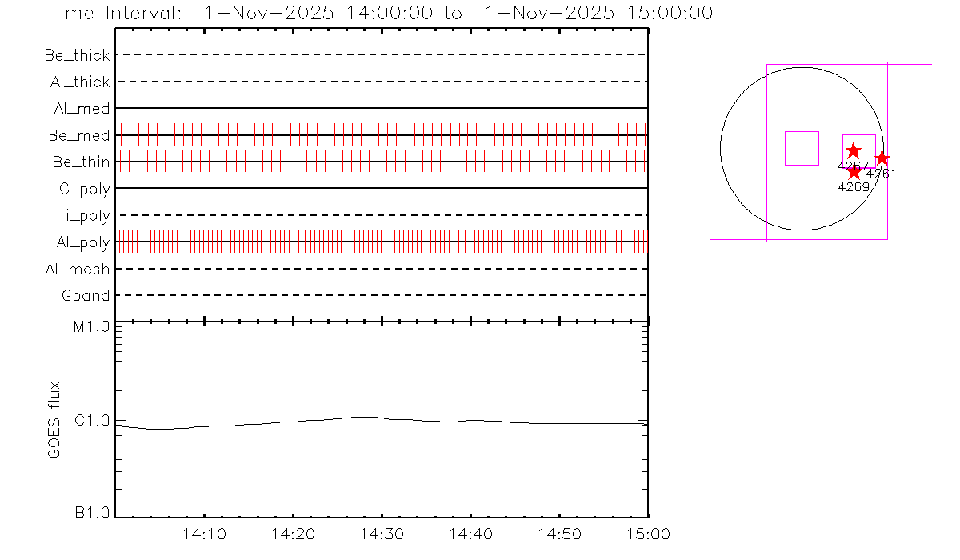960x560 pixels.
Task: Select the C_poly filter label
Action: (84, 189)
